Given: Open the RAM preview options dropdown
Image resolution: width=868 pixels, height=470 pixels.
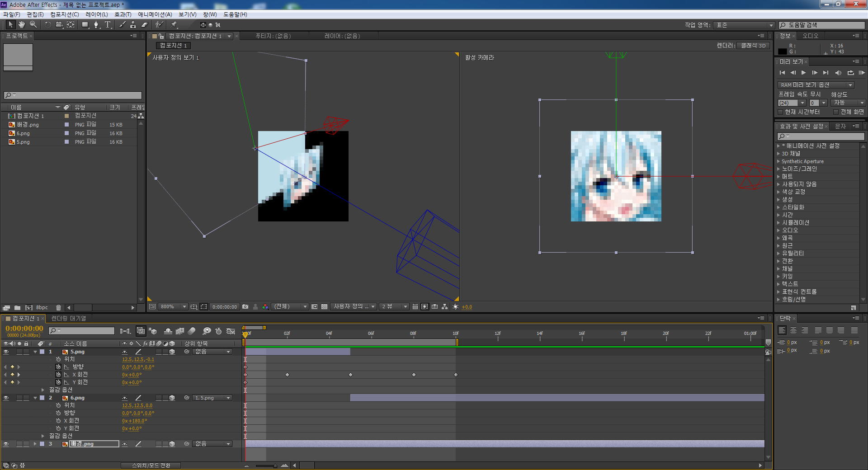Looking at the screenshot, I should 816,85.
